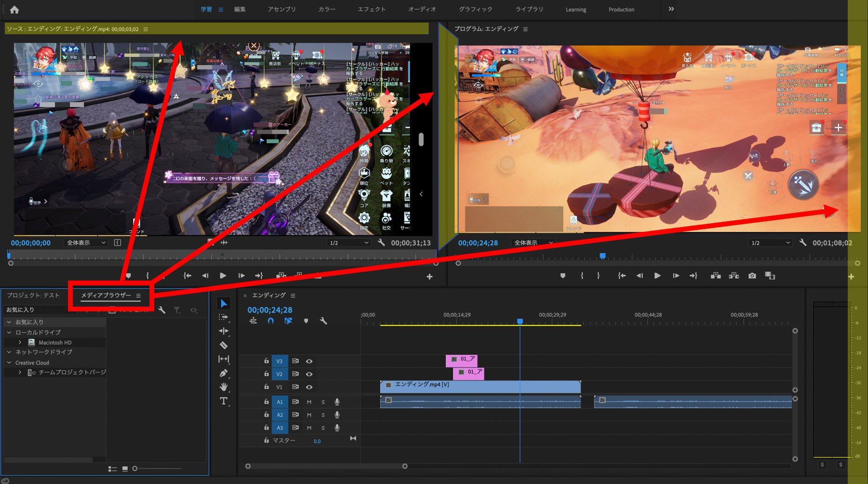The width and height of the screenshot is (868, 484).
Task: Select the Razor tool
Action: tap(223, 345)
